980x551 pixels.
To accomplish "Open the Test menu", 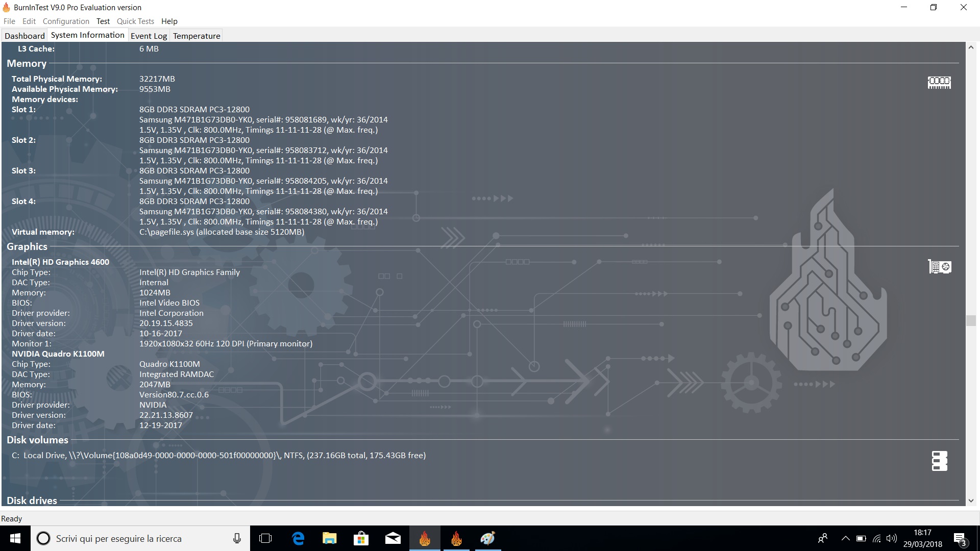I will point(103,21).
